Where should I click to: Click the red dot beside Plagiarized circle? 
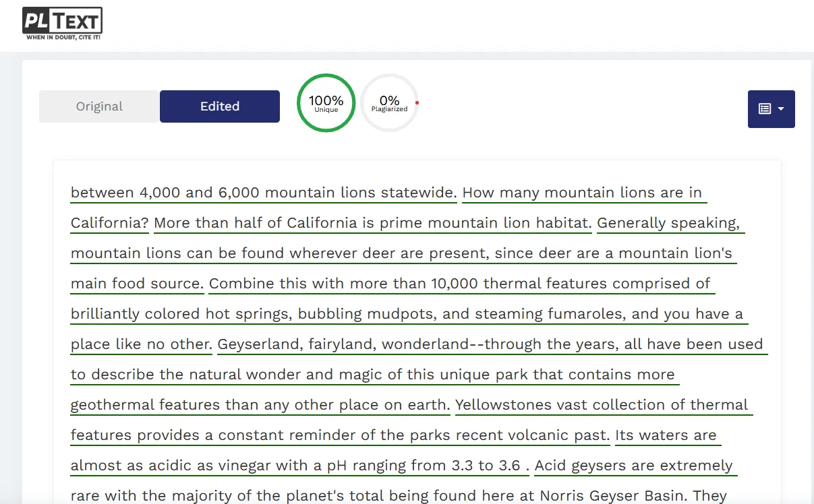(x=417, y=102)
